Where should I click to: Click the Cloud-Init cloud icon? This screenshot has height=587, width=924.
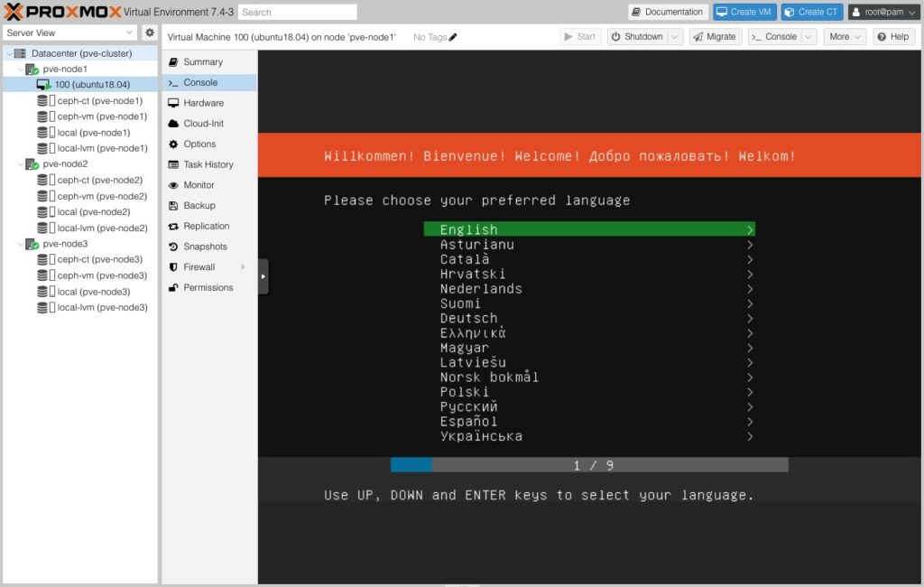click(173, 124)
